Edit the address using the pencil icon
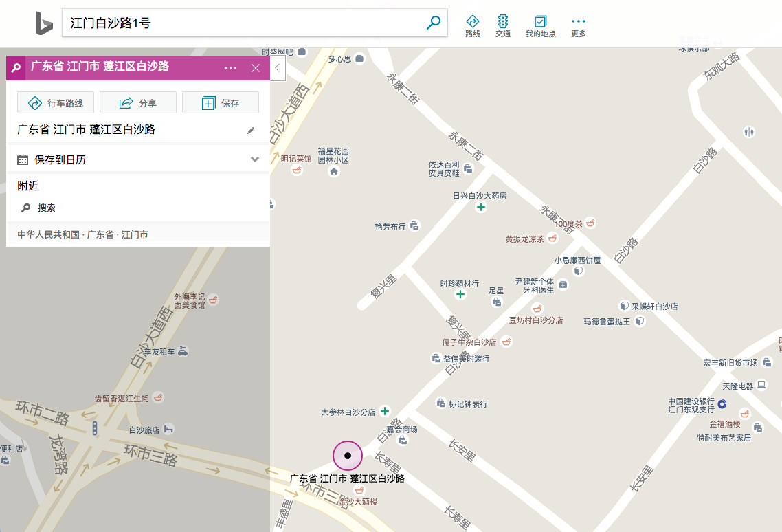Image resolution: width=782 pixels, height=532 pixels. [x=251, y=130]
